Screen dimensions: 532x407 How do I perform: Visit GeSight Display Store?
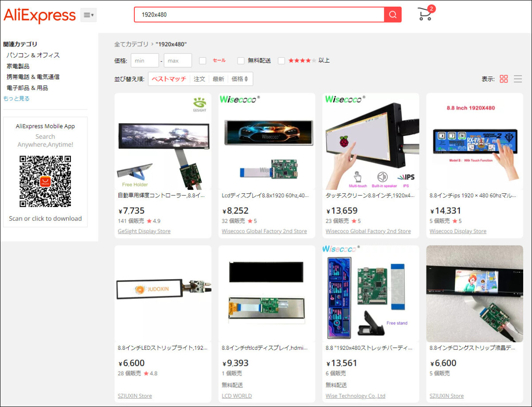(144, 231)
